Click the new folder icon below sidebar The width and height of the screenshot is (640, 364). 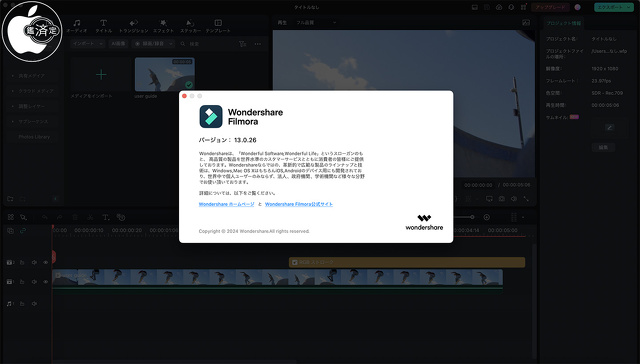[x=10, y=199]
